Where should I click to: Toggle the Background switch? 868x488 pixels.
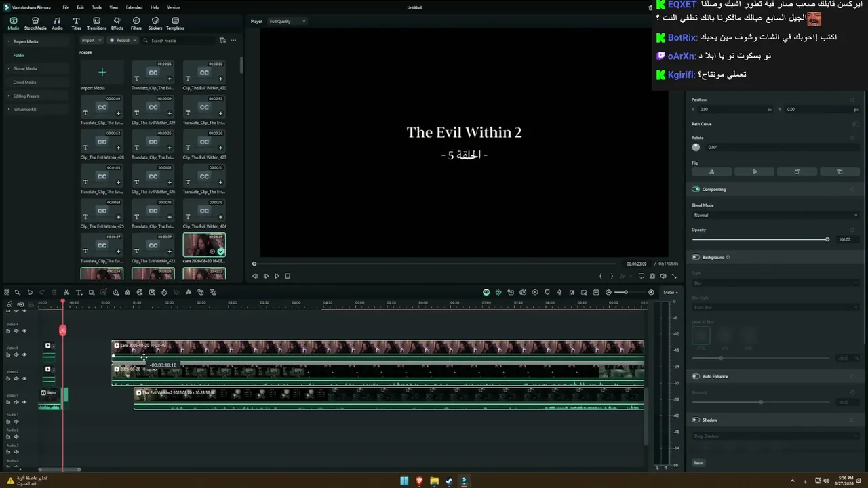696,257
